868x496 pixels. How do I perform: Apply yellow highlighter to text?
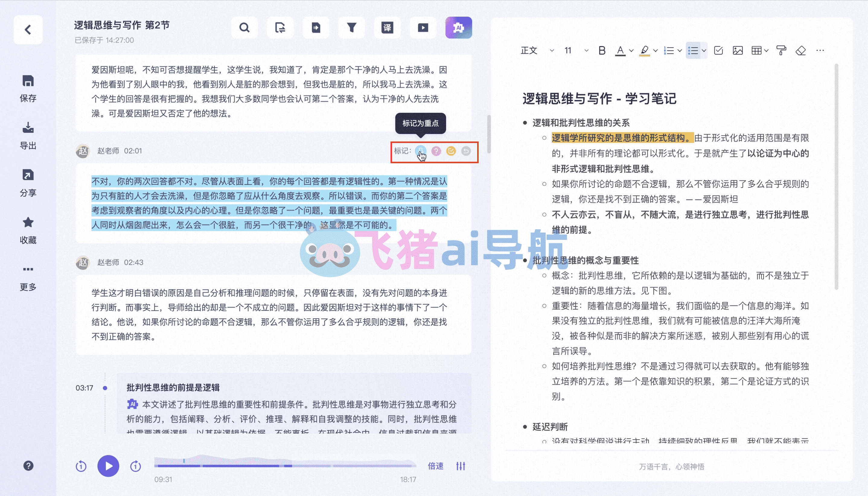644,51
